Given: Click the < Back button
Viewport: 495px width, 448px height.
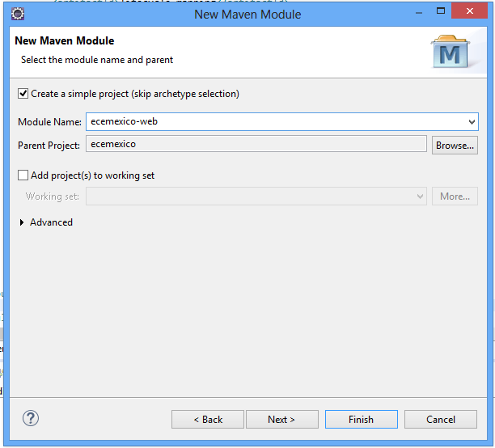Looking at the screenshot, I should click(x=208, y=419).
